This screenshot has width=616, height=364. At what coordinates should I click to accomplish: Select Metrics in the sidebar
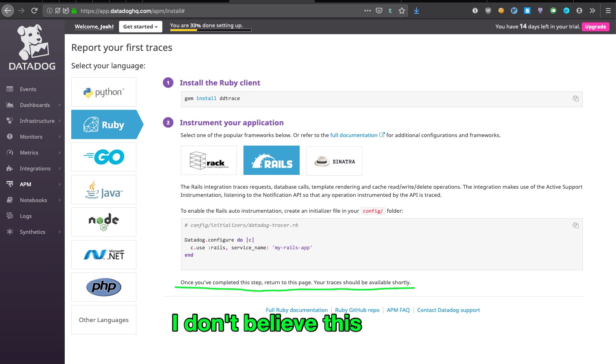pos(29,153)
